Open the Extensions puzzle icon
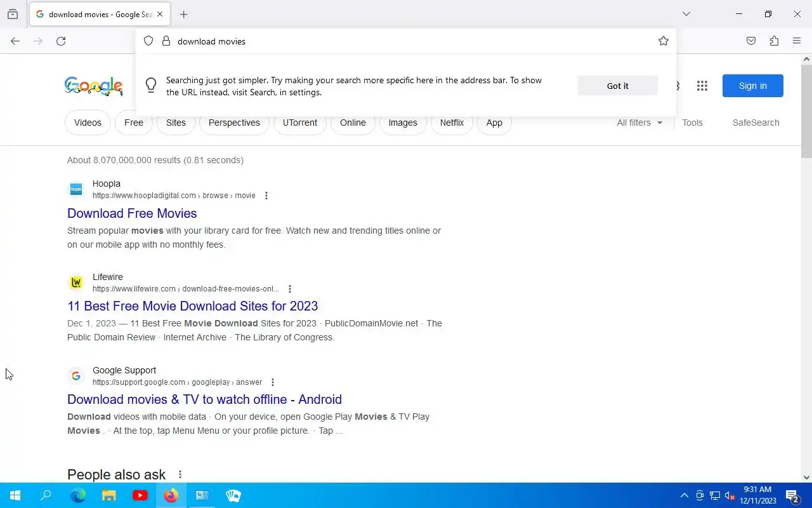The image size is (812, 508). pos(774,41)
